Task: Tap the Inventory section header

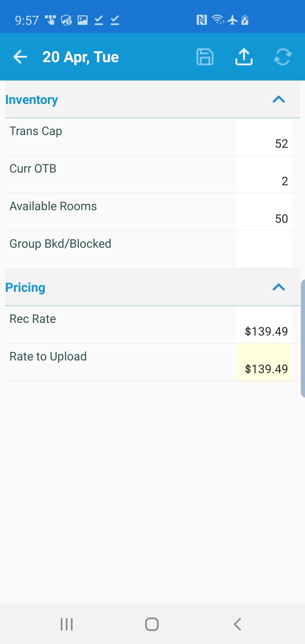Action: click(x=152, y=99)
